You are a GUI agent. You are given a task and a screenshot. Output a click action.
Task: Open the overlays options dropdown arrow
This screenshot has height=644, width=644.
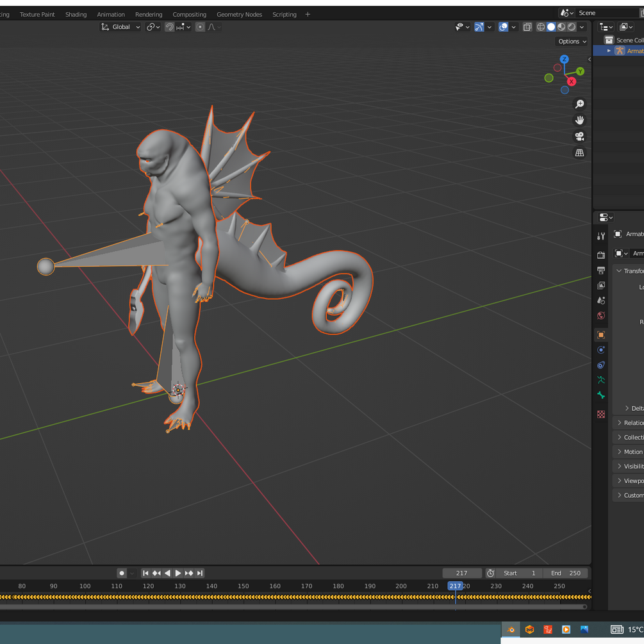click(513, 27)
